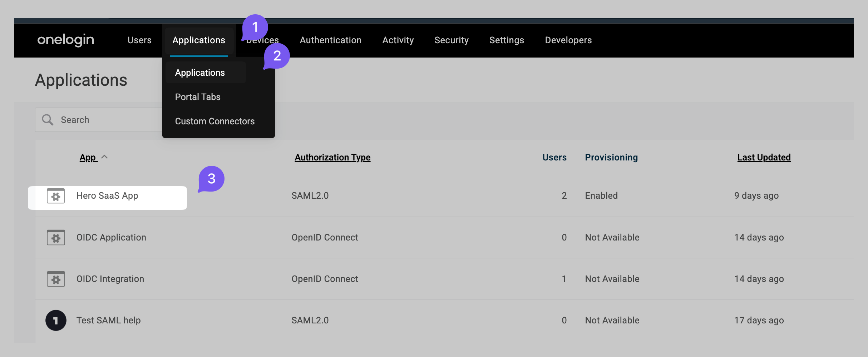Click the onelogin logo
The width and height of the screenshot is (868, 357).
(65, 40)
